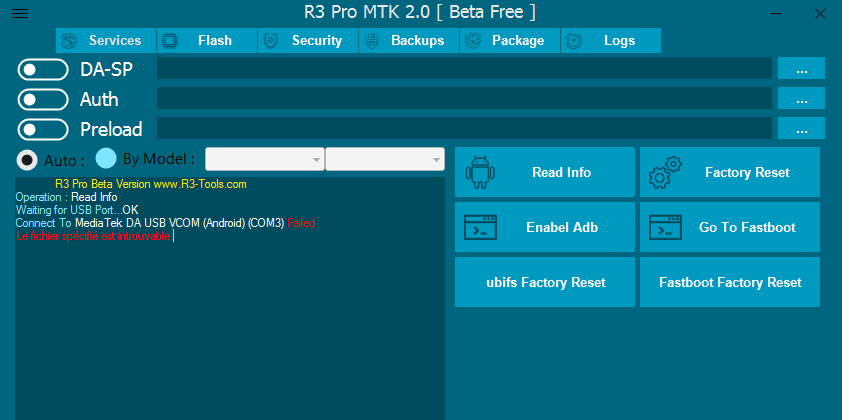
Task: Click the Fastboot Factory Reset button
Action: 730,282
